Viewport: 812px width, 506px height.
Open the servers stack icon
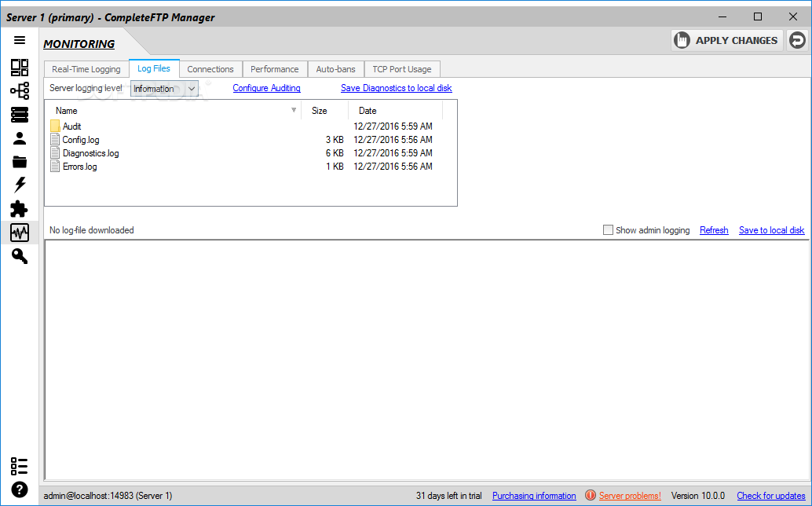coord(20,115)
